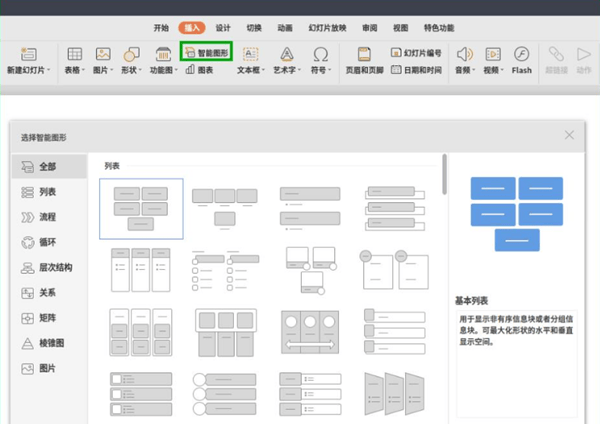Click the Audio (音频) icon
The height and width of the screenshot is (424, 600).
465,54
